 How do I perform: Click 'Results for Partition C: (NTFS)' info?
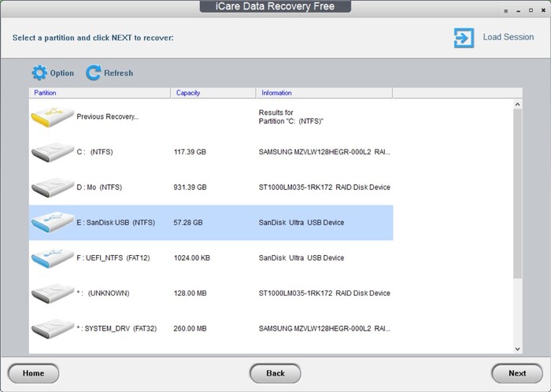coord(291,117)
